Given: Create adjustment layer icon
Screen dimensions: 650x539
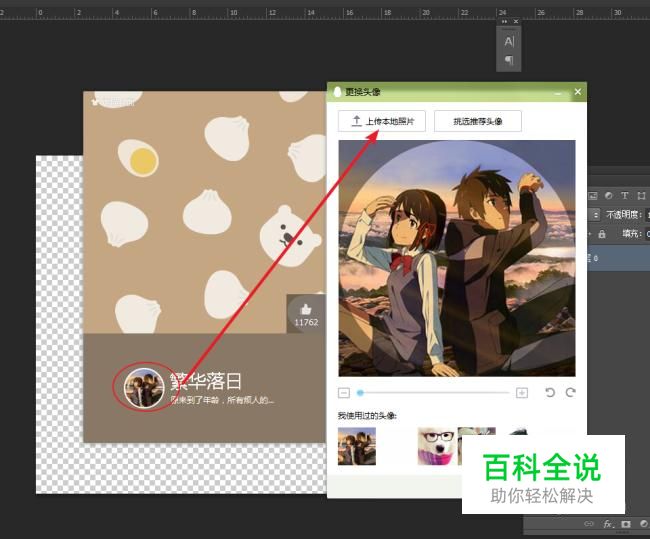Looking at the screenshot, I should pos(644,524).
